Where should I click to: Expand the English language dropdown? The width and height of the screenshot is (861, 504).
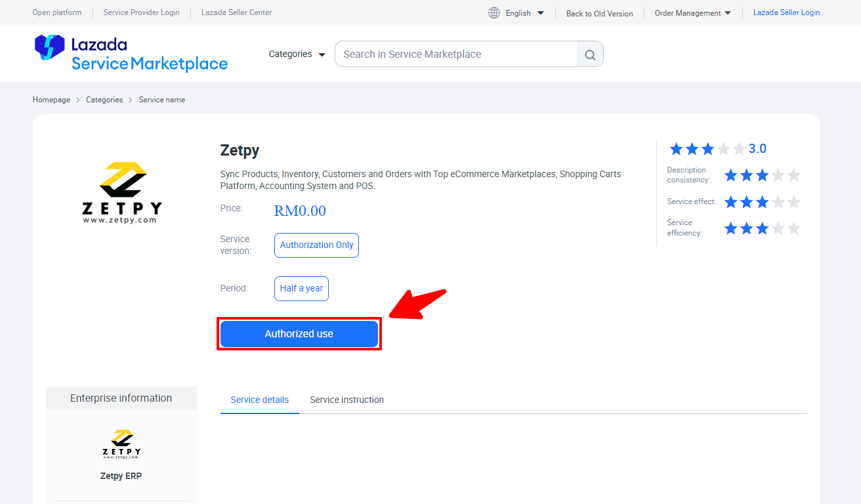coord(524,13)
